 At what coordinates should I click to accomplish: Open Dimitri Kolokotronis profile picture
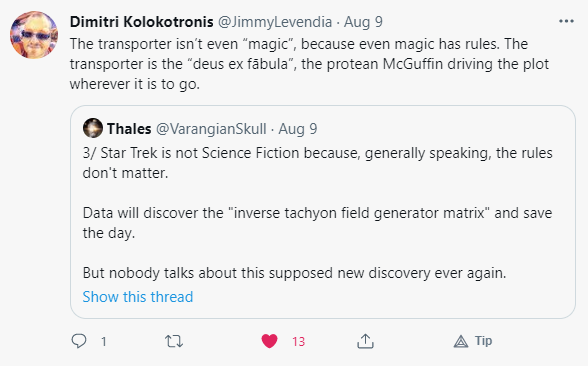point(34,34)
